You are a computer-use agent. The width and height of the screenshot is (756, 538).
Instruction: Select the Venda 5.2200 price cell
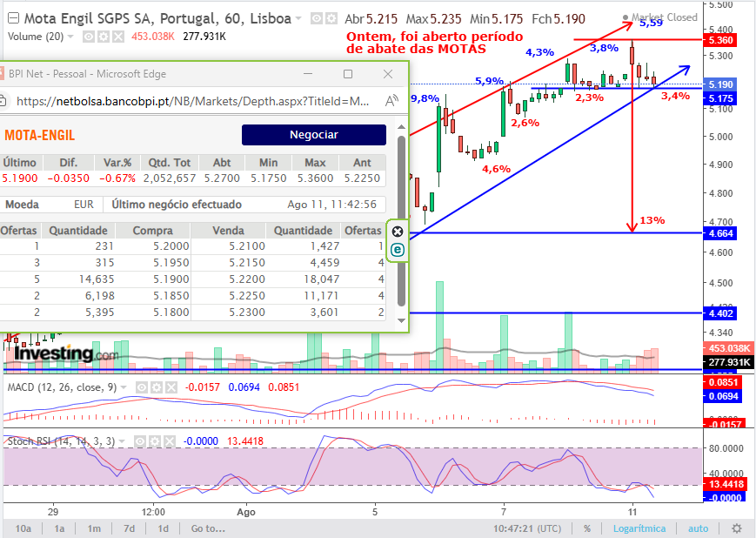(247, 279)
